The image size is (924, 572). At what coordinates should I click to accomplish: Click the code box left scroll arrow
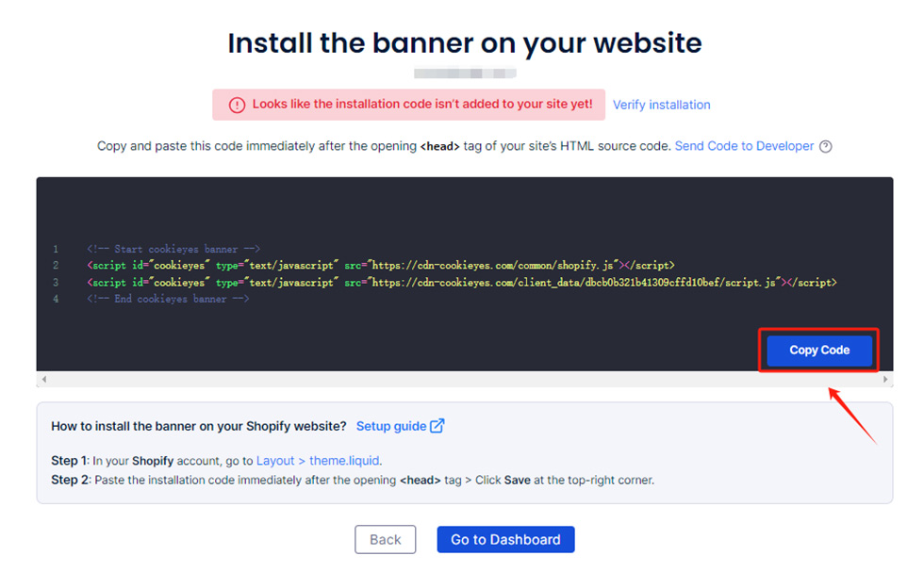[43, 379]
